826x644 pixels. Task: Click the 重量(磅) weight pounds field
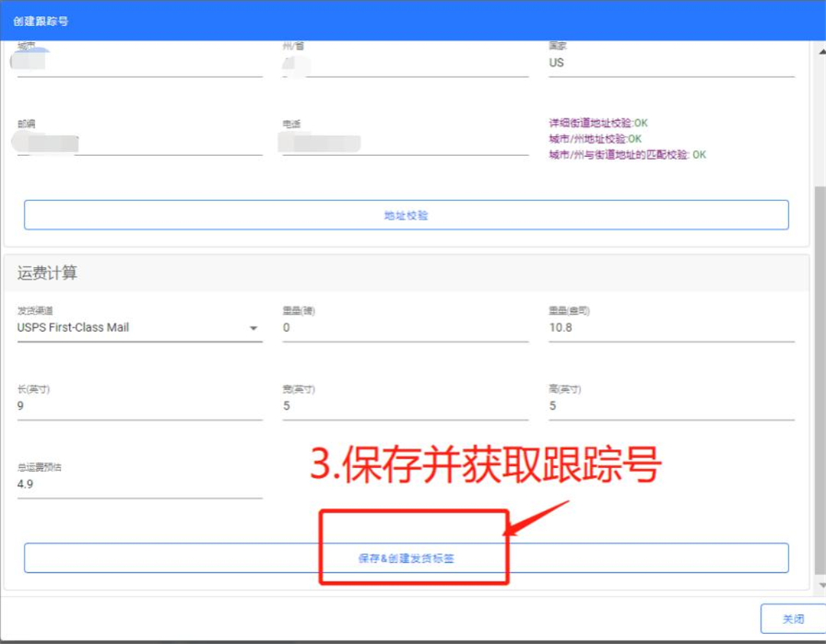405,328
